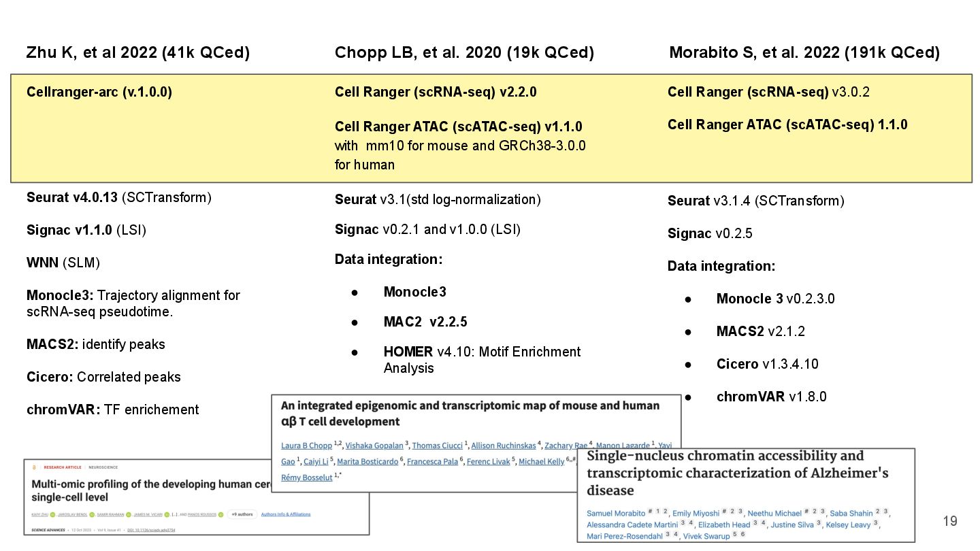Select the 'Chopp LB, et al. 2020 (19k QCed)' heading
Viewport: 980px width, 551px height.
pyautogui.click(x=464, y=53)
